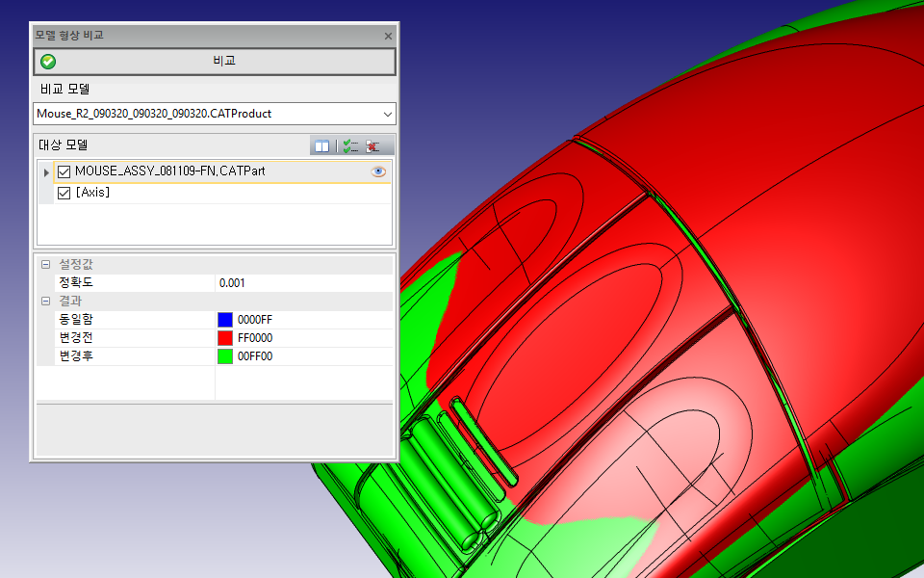This screenshot has width=924, height=578.
Task: Toggle eye visibility for MOUSE_ASSY_081109-FN.CATPart
Action: (378, 171)
